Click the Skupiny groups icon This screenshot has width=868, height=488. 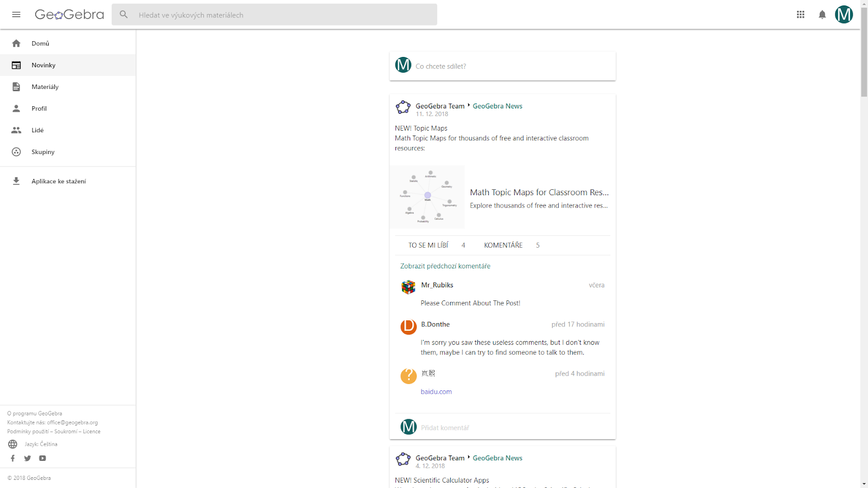click(16, 152)
